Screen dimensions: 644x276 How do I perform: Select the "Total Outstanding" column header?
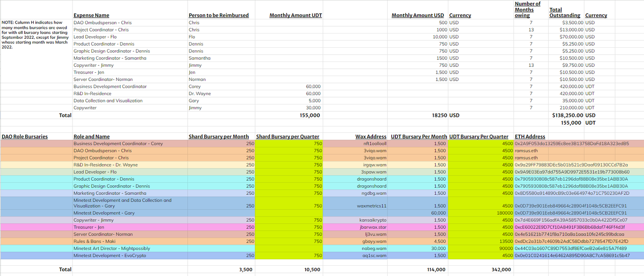click(x=565, y=12)
